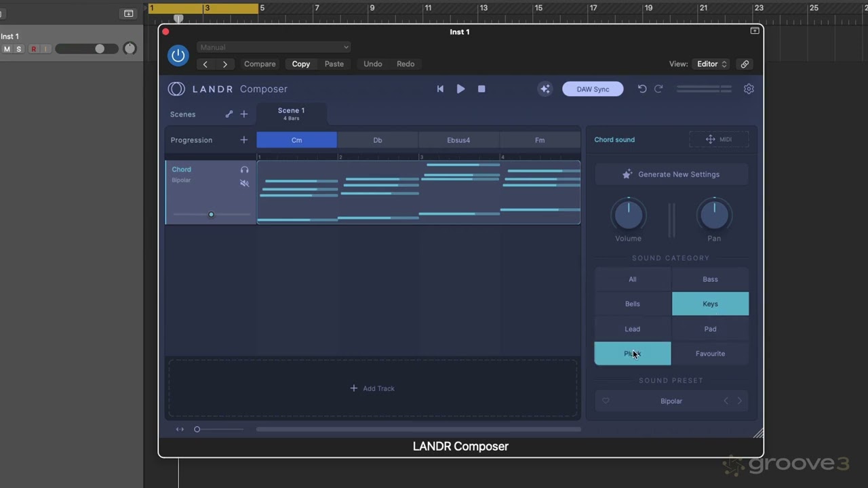
Task: Stop playback
Action: click(x=481, y=89)
